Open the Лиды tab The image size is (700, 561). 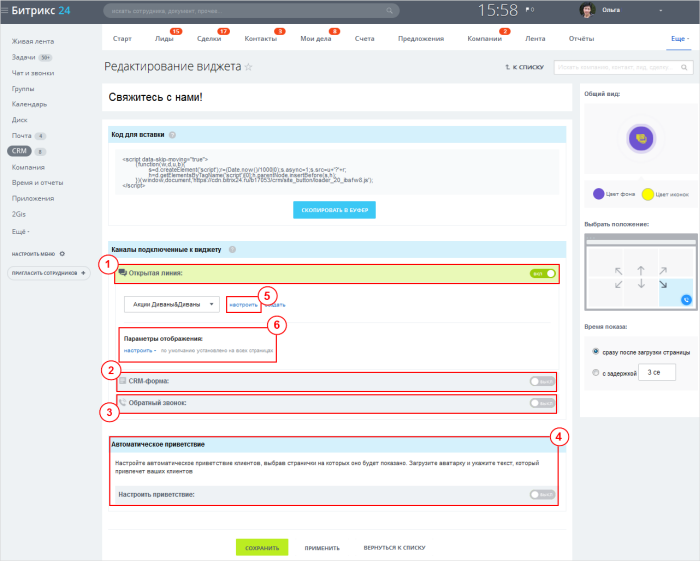point(164,39)
